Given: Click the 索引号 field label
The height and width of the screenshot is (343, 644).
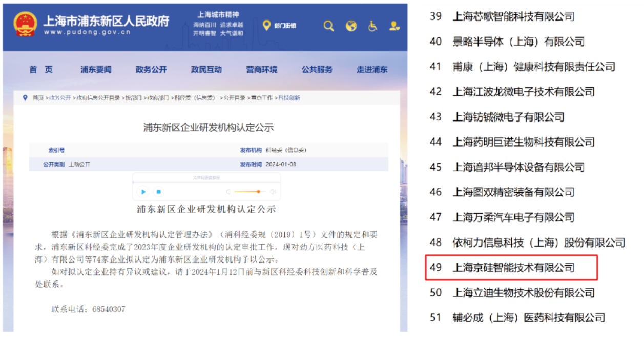Looking at the screenshot, I should [x=56, y=150].
